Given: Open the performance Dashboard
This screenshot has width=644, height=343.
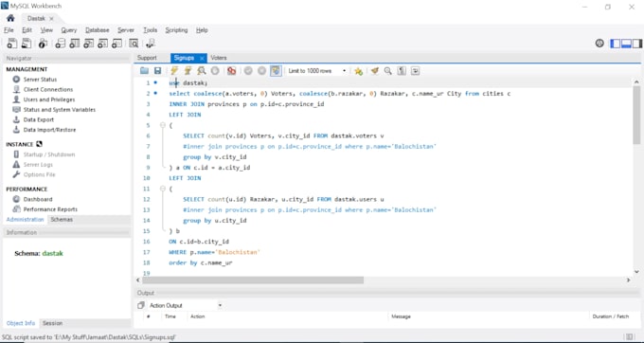Looking at the screenshot, I should pos(38,199).
